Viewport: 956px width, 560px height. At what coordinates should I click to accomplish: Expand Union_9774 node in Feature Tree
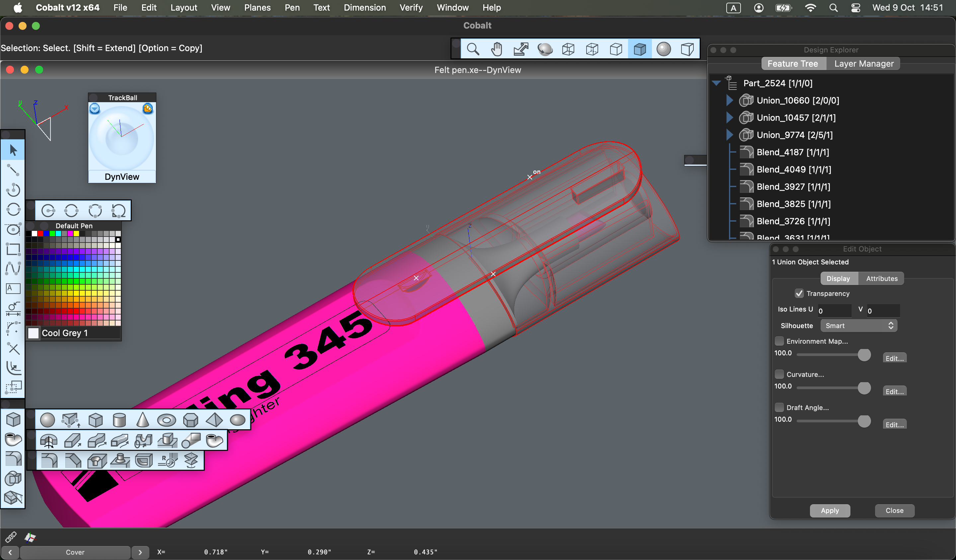(727, 135)
